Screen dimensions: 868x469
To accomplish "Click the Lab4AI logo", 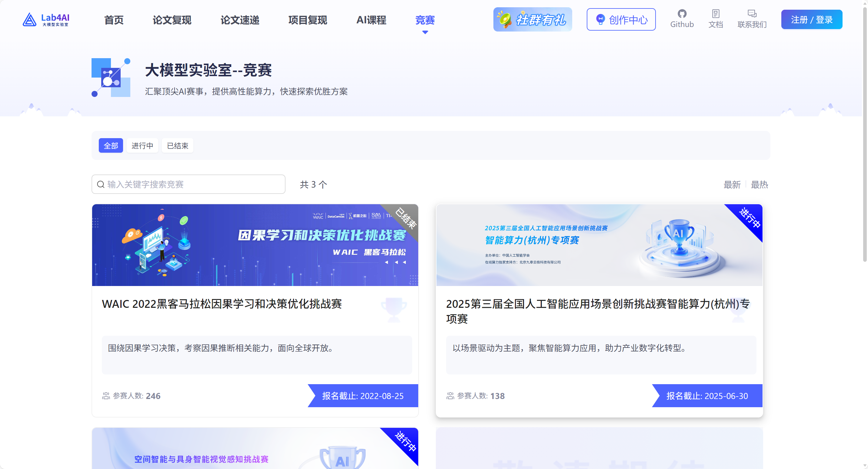I will [x=46, y=19].
